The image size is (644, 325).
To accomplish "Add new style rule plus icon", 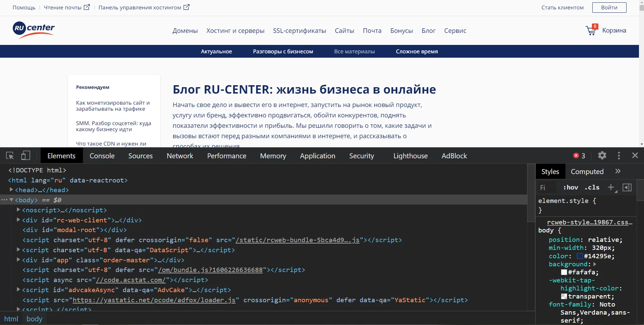I will click(611, 187).
